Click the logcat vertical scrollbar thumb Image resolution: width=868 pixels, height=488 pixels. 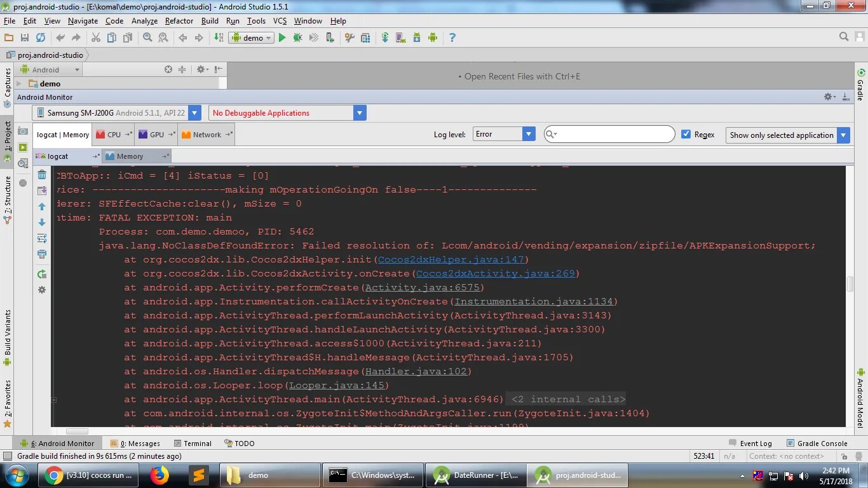pyautogui.click(x=850, y=284)
